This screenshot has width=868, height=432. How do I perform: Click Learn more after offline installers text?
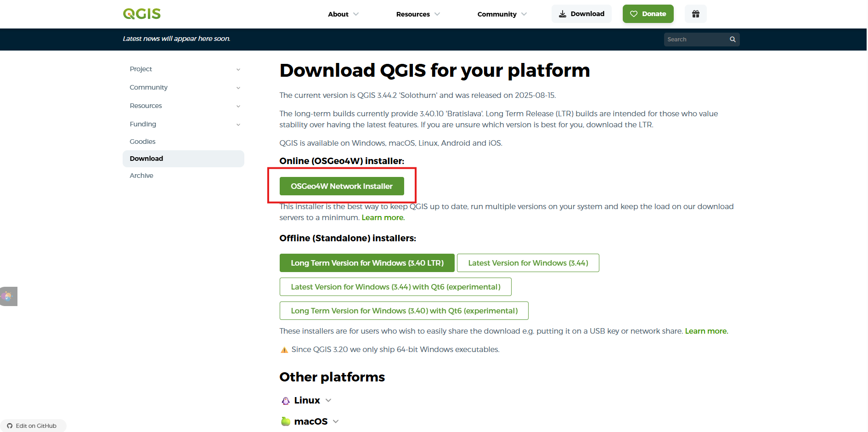click(x=706, y=331)
